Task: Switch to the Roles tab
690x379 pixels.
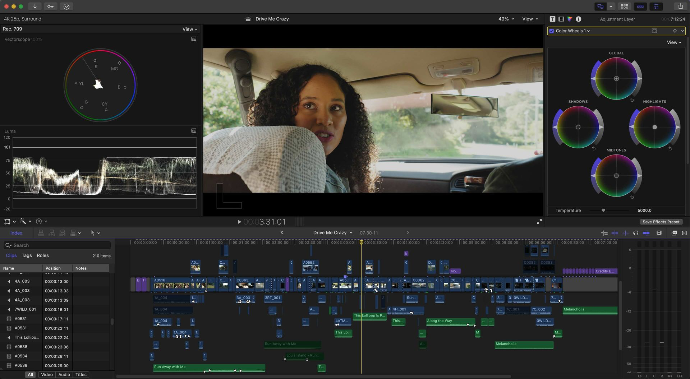Action: coord(43,256)
